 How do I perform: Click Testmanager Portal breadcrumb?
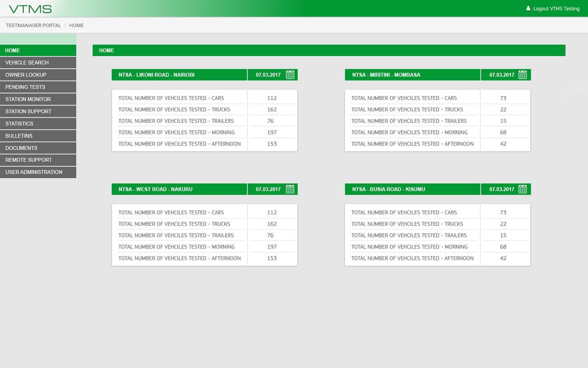(x=33, y=25)
